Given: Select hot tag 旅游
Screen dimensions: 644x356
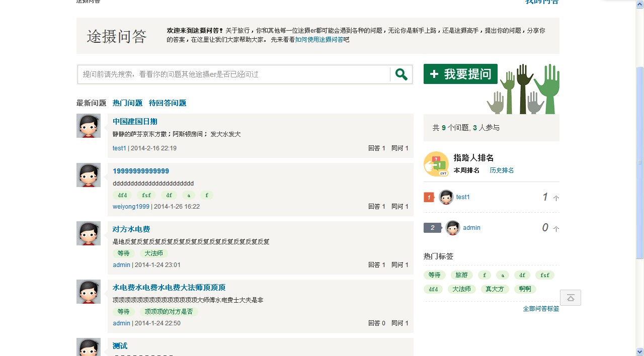Looking at the screenshot, I should point(462,275).
